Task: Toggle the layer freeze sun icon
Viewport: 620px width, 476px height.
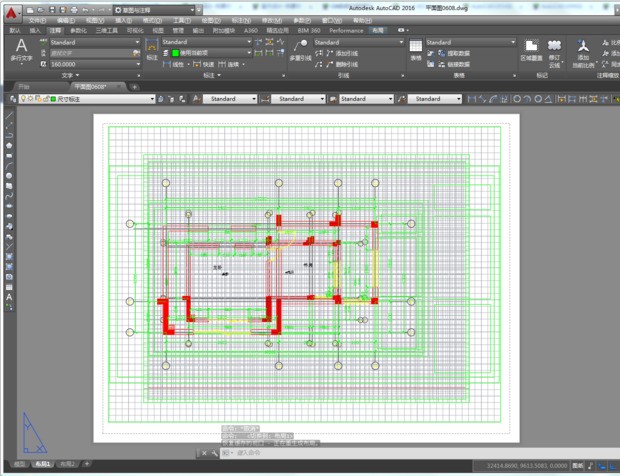Action: pos(30,99)
